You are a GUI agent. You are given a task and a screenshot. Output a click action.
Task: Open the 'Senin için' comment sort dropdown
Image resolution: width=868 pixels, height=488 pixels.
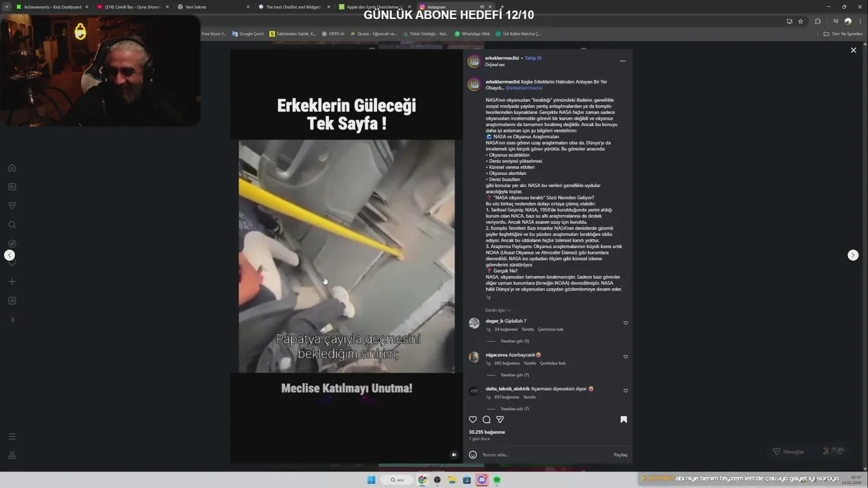[497, 310]
